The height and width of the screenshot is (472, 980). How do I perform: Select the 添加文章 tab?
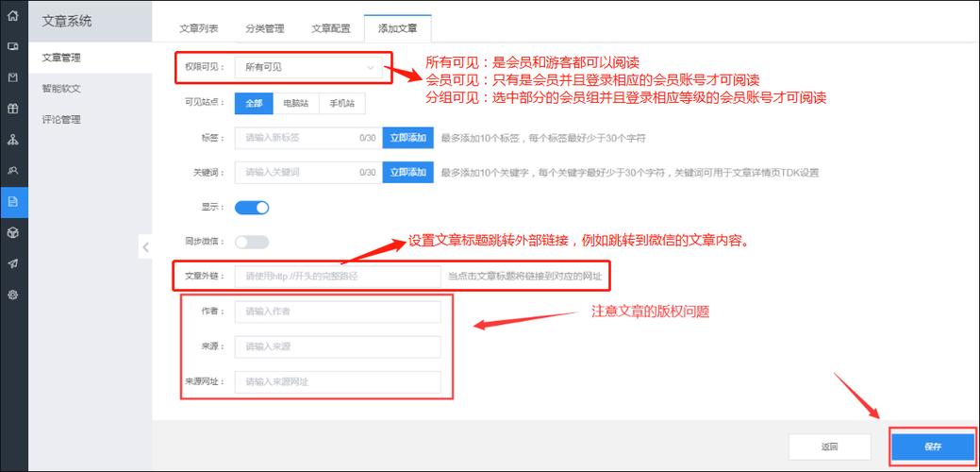pos(397,28)
